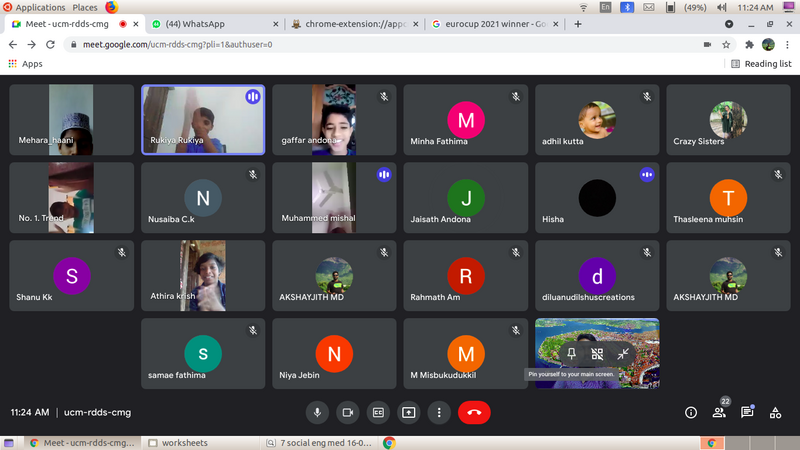Show everyone participants panel
Image resolution: width=800 pixels, height=450 pixels.
click(719, 412)
